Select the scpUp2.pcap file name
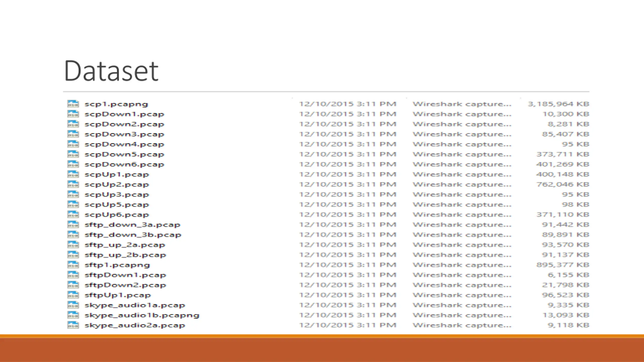This screenshot has height=362, width=644. pos(117,185)
